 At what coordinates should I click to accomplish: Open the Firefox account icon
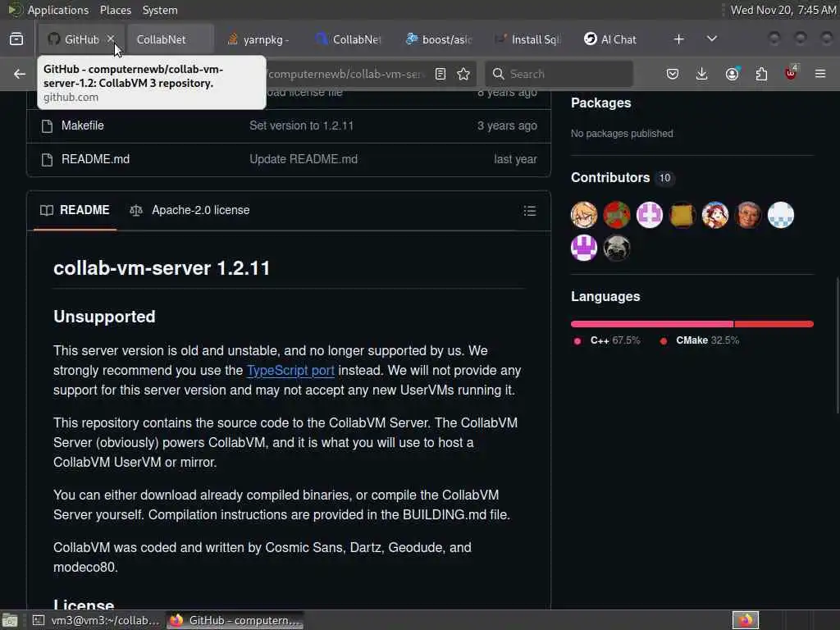click(732, 74)
